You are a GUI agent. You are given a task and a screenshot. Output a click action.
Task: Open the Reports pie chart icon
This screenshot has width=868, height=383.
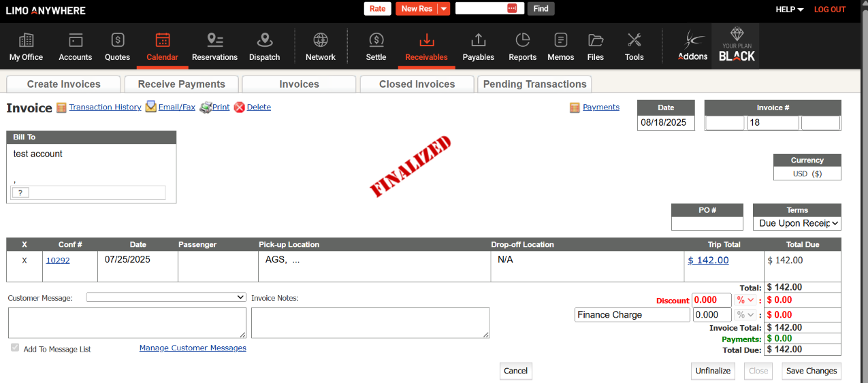522,40
